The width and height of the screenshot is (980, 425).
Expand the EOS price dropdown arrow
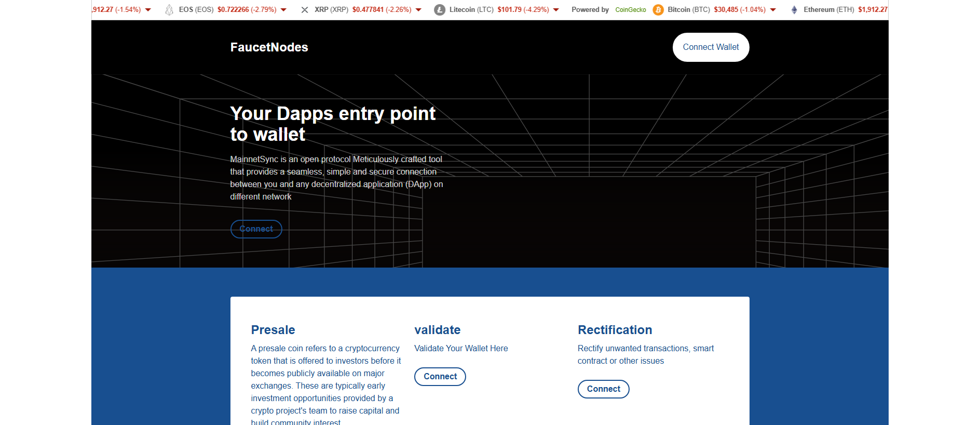(x=283, y=10)
